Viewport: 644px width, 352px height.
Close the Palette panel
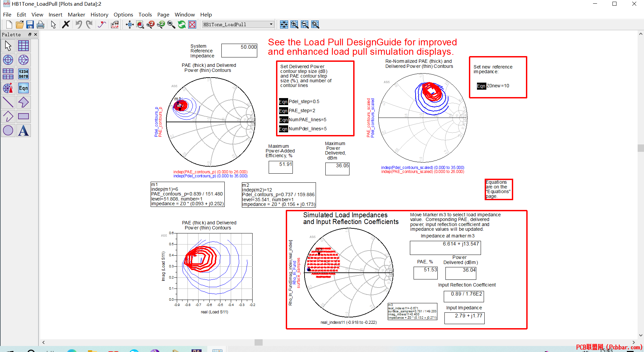(x=36, y=34)
